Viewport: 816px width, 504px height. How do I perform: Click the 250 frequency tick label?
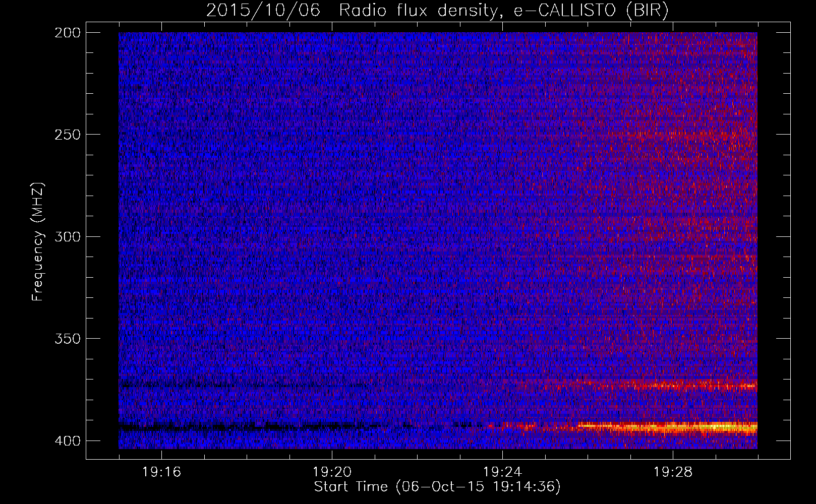[67, 135]
